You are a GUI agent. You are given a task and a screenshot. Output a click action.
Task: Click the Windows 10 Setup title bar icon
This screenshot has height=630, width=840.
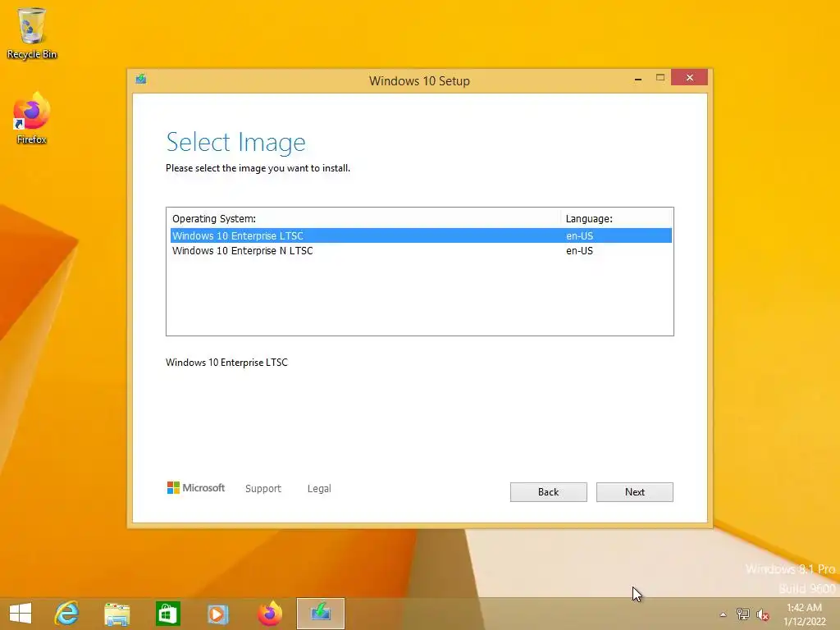[x=141, y=80]
